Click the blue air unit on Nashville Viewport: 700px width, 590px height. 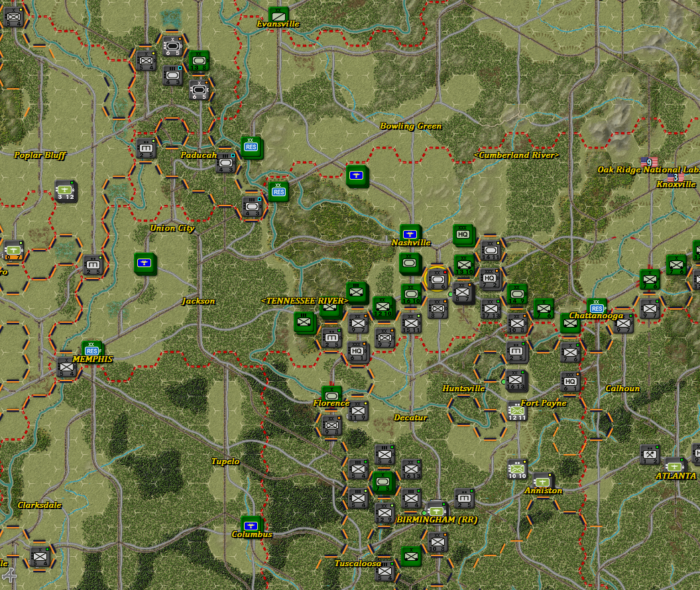[x=410, y=233]
